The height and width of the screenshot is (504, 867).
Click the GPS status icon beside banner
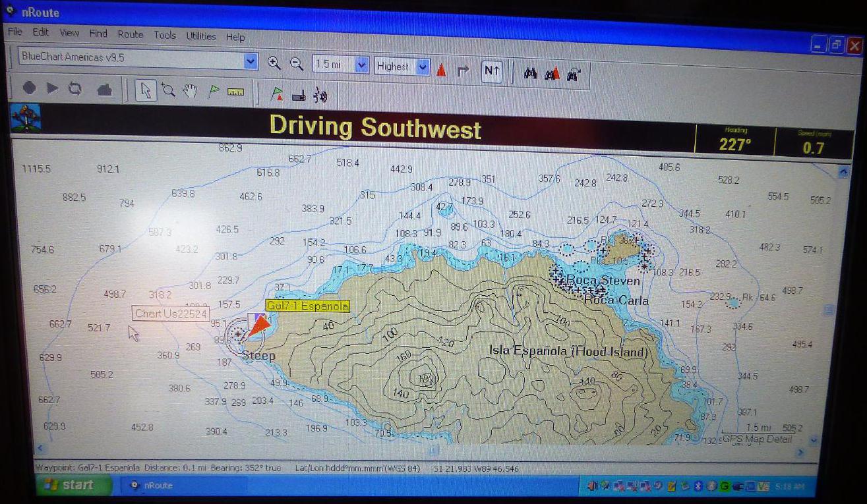click(x=26, y=119)
